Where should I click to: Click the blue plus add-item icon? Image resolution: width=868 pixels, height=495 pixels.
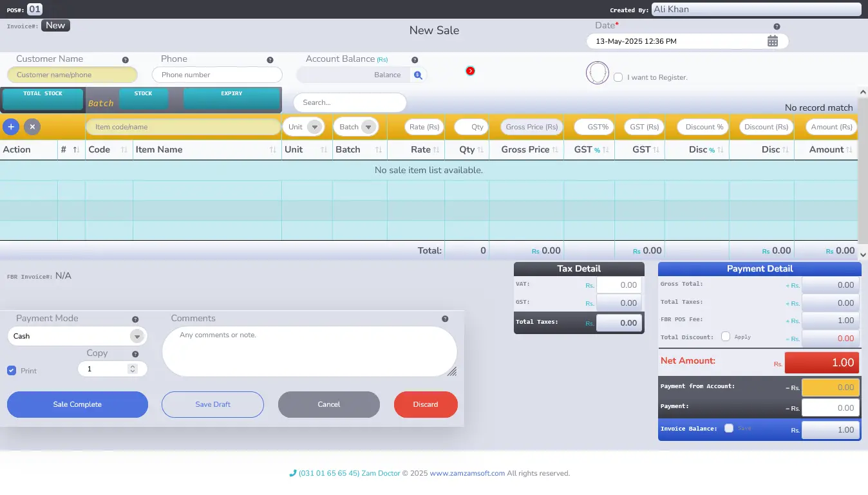(x=11, y=127)
